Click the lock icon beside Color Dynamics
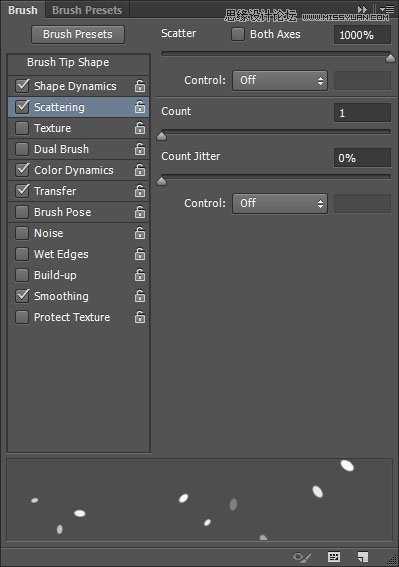The height and width of the screenshot is (567, 399). point(140,170)
